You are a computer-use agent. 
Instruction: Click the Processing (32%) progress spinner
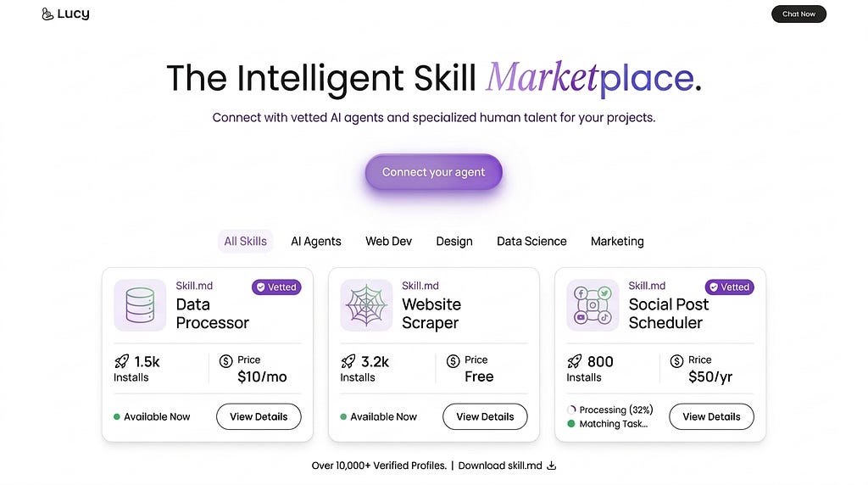coord(572,410)
